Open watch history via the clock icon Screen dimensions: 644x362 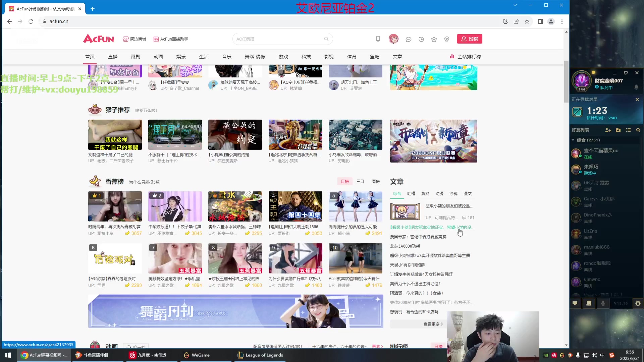click(x=421, y=39)
